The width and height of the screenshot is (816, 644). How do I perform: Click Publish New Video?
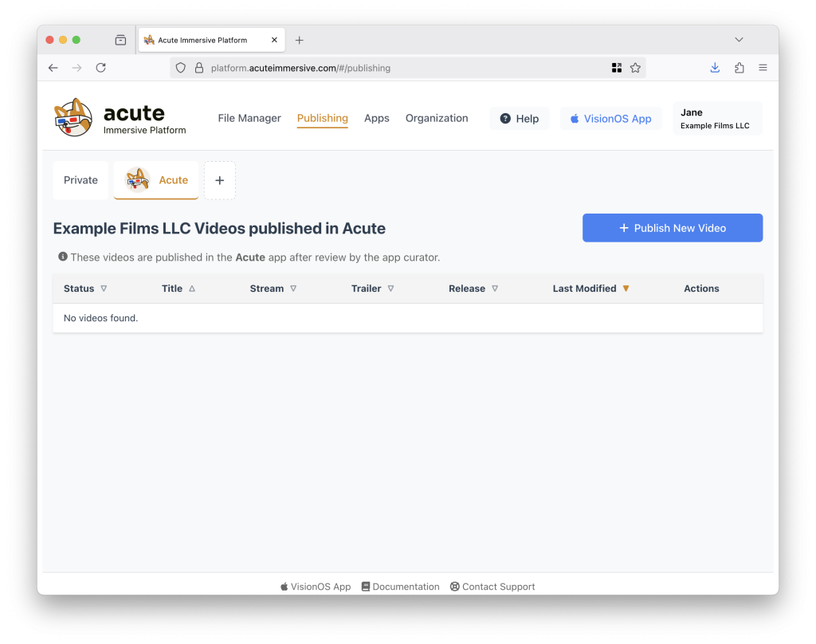[673, 228]
